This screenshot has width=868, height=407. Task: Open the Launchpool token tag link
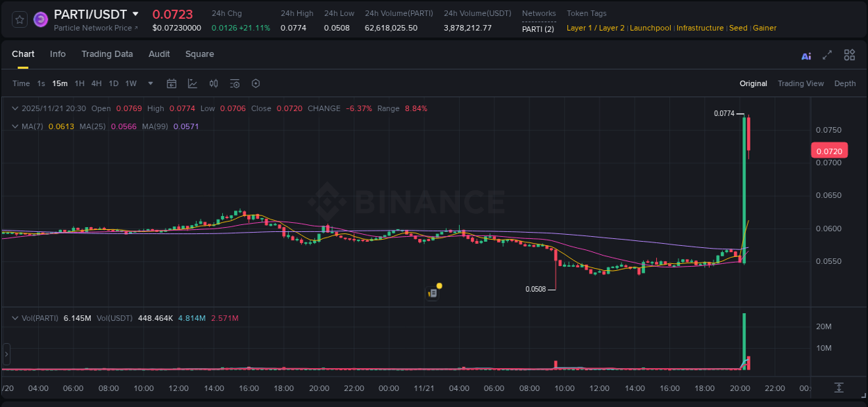650,28
